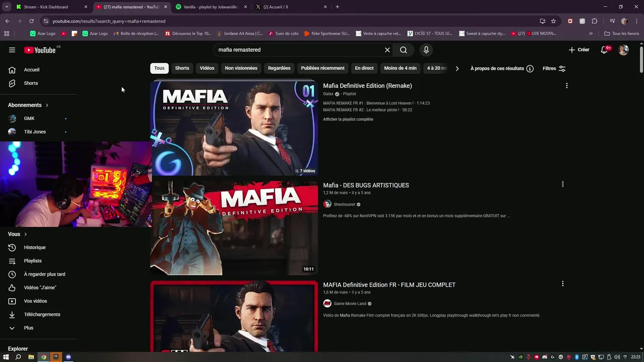This screenshot has height=362, width=644.
Task: Click the magnifier search button
Action: (x=404, y=50)
